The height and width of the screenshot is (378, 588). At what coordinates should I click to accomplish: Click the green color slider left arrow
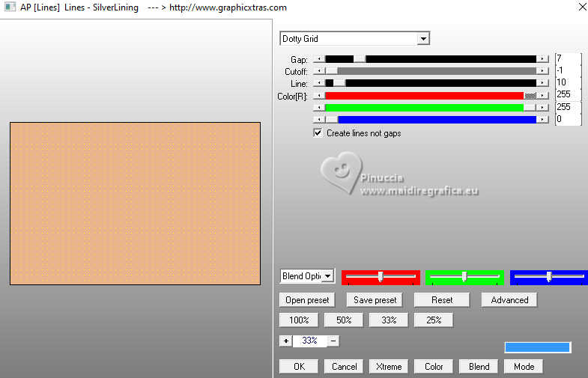(319, 108)
